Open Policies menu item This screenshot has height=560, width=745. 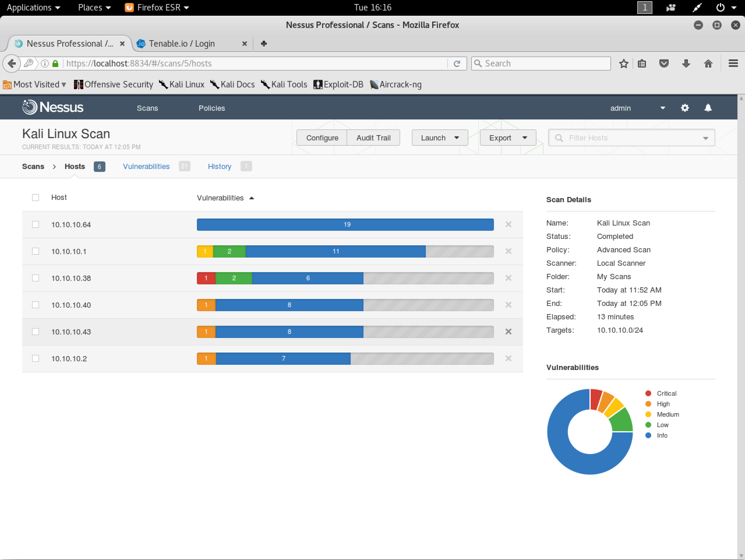(211, 108)
